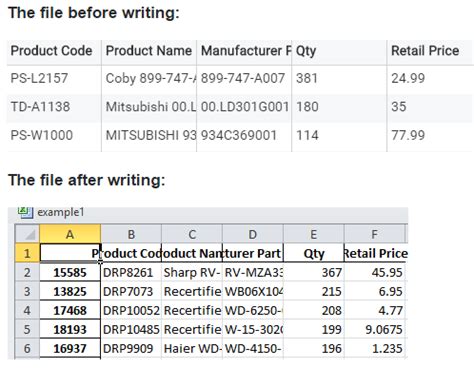Click the Qty header cell in spreadsheet
Screen dimensions: 474x368
(314, 253)
